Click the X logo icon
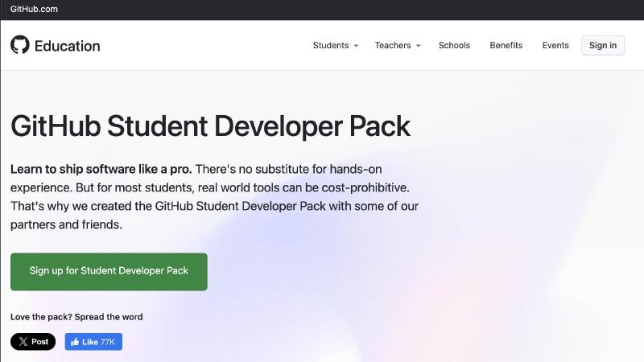Viewport: 644px width, 362px height. pyautogui.click(x=23, y=341)
